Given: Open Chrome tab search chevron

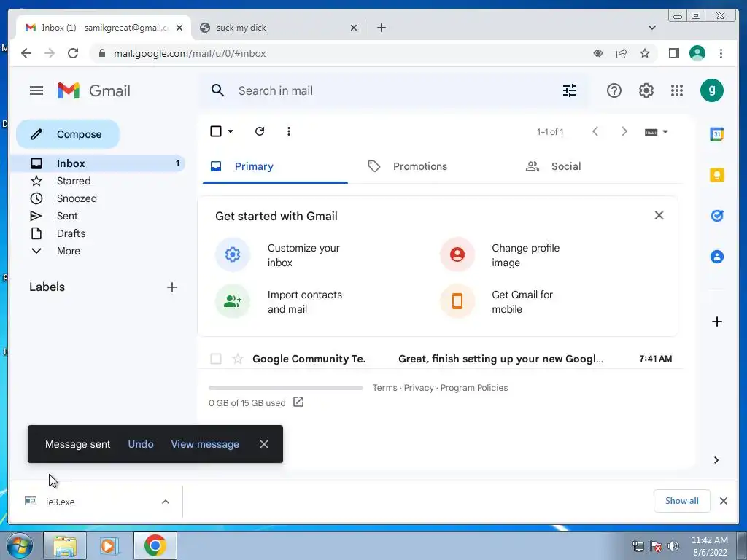Looking at the screenshot, I should click(652, 28).
